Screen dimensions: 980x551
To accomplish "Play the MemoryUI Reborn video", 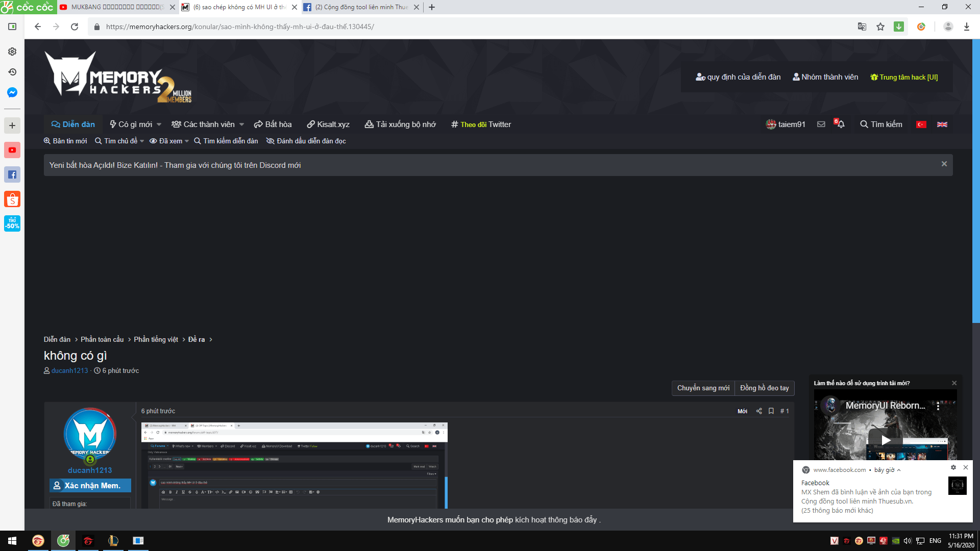I will 886,440.
